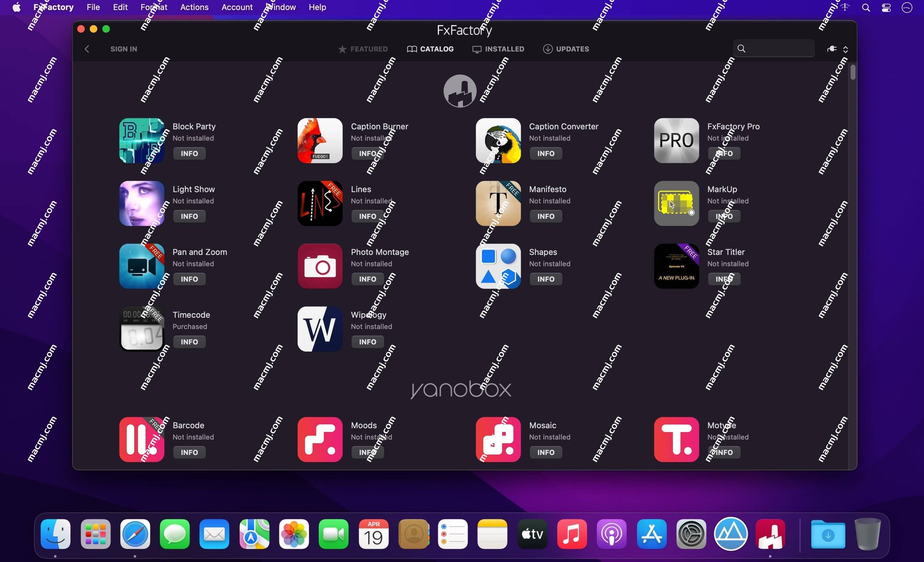Click INFO button for Lines plugin

pyautogui.click(x=367, y=216)
